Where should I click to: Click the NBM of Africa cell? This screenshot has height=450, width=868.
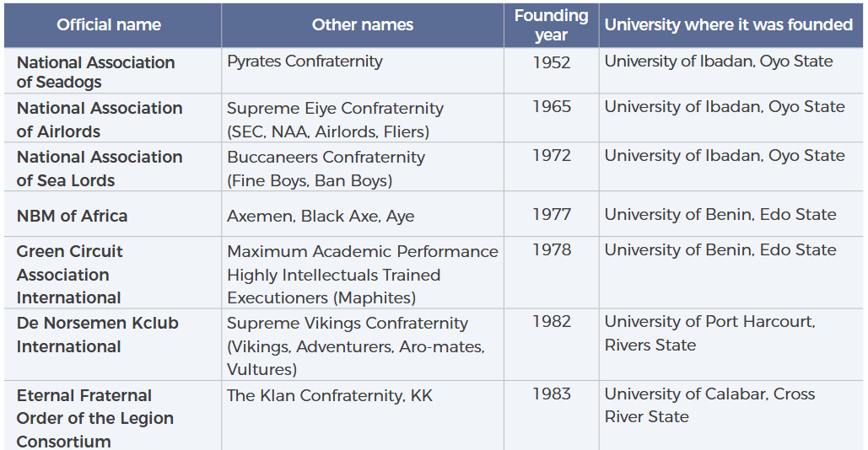tap(73, 216)
